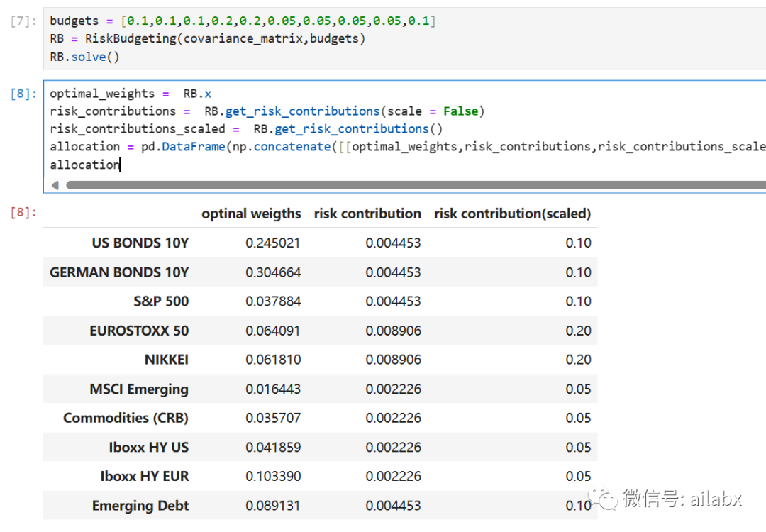
Task: Click the Iboxx HY US row label
Action: (x=148, y=448)
